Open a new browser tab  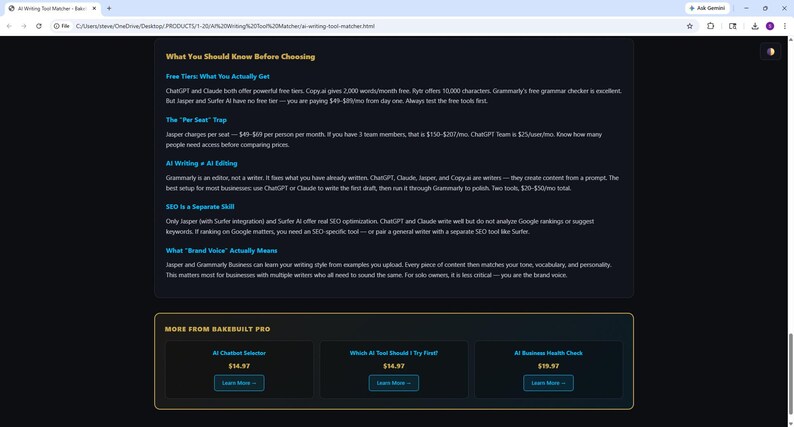109,8
